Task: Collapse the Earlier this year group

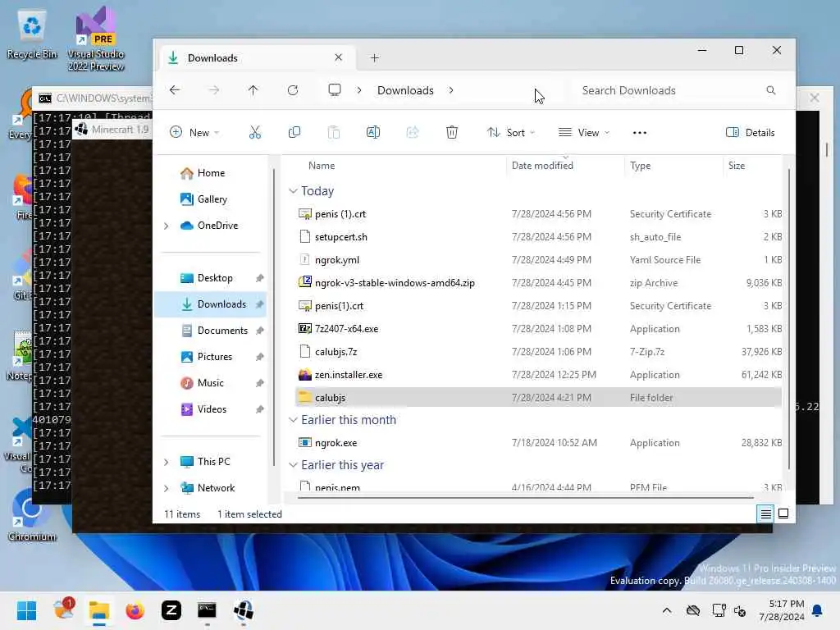Action: coord(293,465)
